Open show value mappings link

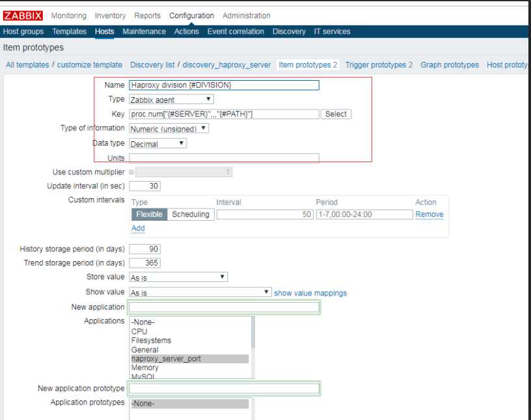click(310, 293)
